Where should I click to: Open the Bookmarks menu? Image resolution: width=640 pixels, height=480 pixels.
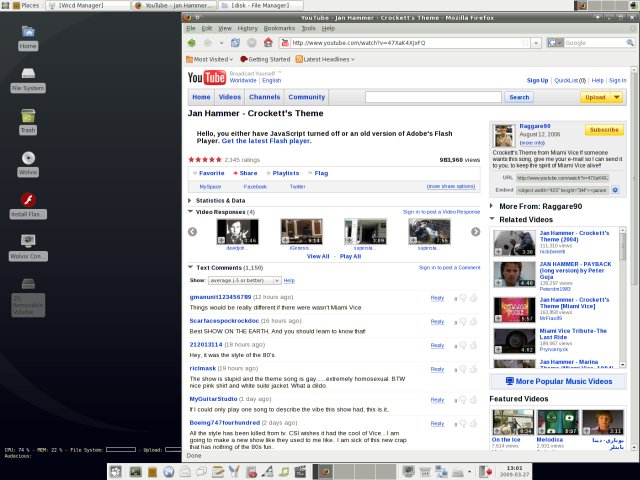(279, 28)
